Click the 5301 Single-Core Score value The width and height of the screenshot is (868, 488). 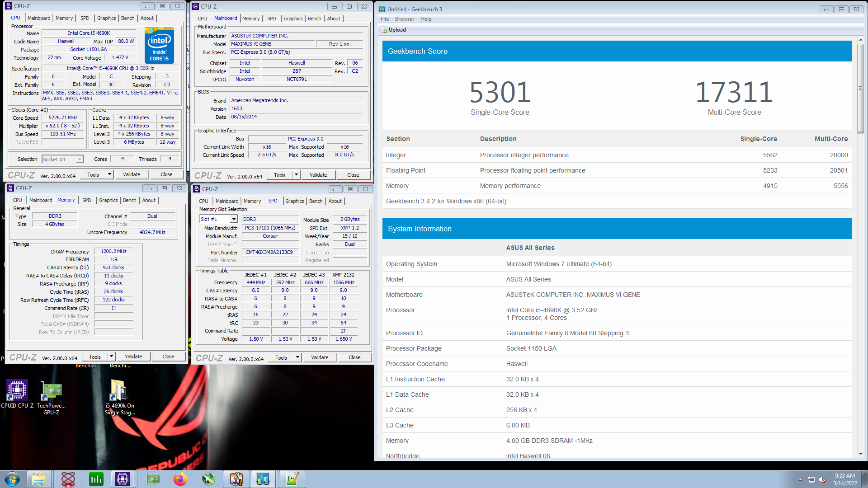[500, 92]
